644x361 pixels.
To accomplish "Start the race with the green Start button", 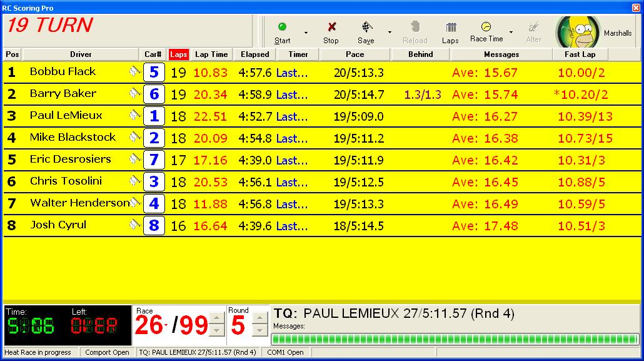I will click(282, 31).
